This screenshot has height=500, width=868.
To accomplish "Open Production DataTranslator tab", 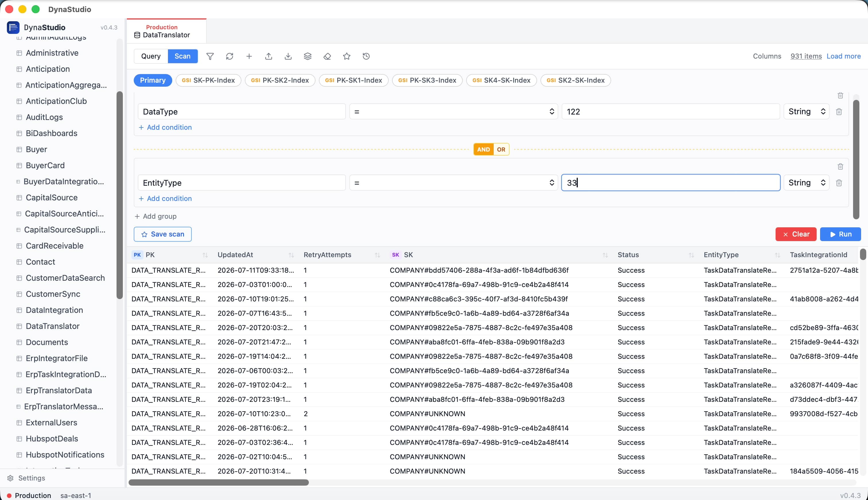I will point(166,31).
